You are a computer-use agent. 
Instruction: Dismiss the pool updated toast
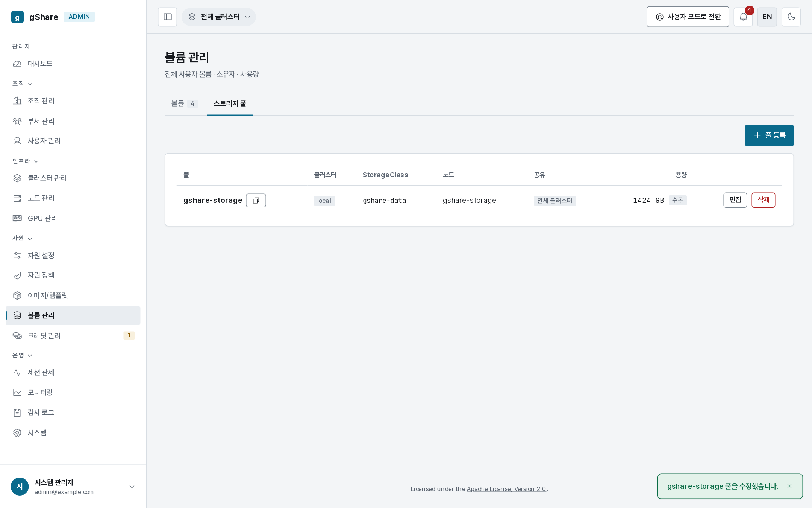789,486
